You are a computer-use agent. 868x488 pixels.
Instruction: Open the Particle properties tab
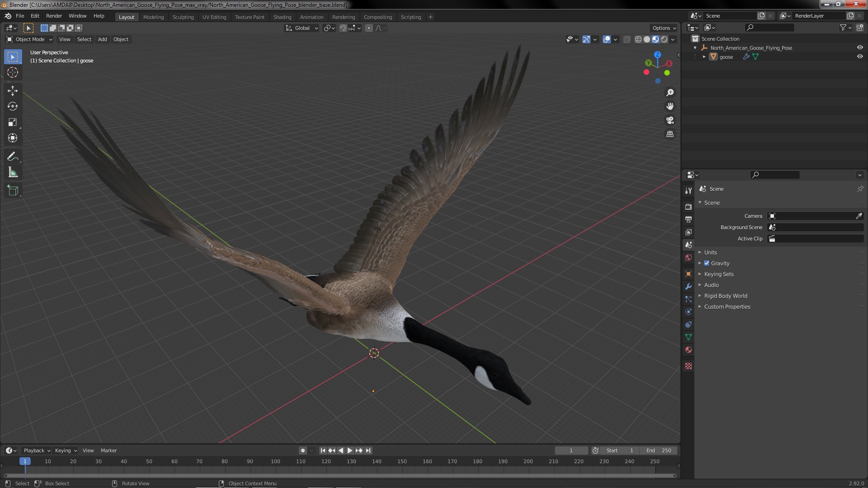(x=689, y=299)
